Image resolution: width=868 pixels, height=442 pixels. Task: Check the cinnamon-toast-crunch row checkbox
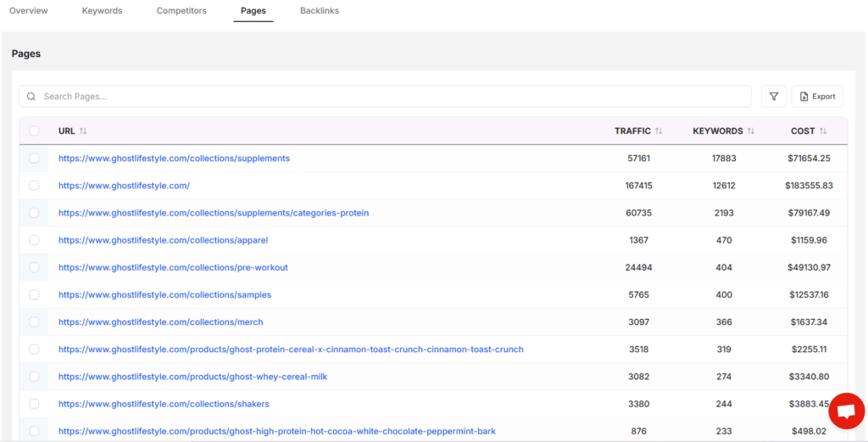coord(34,350)
